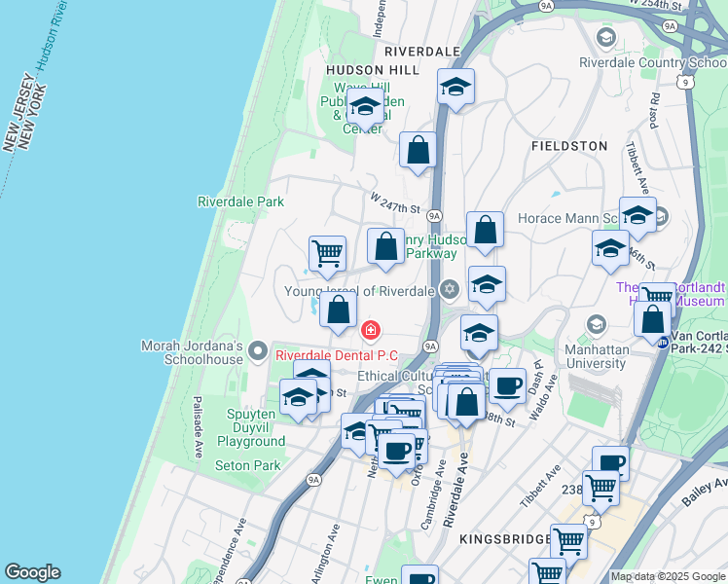This screenshot has height=584, width=728.
Task: Open the coffee cup marker at bottom map edge
Action: point(419,578)
